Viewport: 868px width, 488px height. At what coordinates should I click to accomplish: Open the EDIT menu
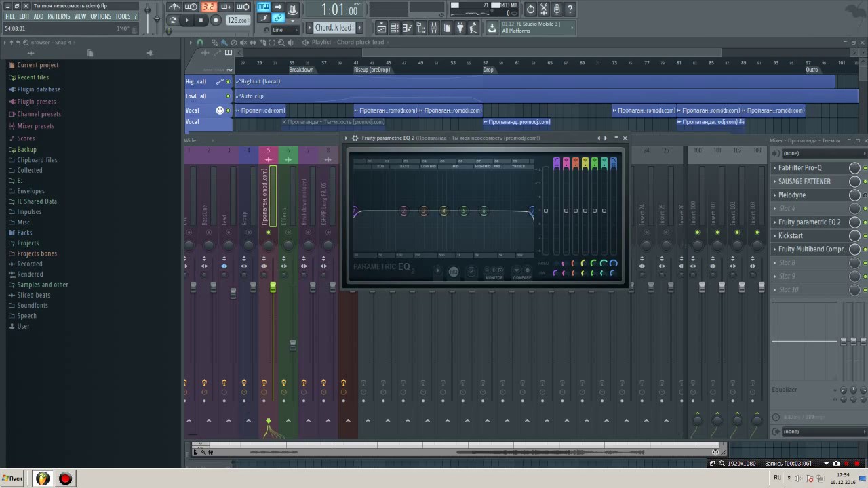[24, 16]
